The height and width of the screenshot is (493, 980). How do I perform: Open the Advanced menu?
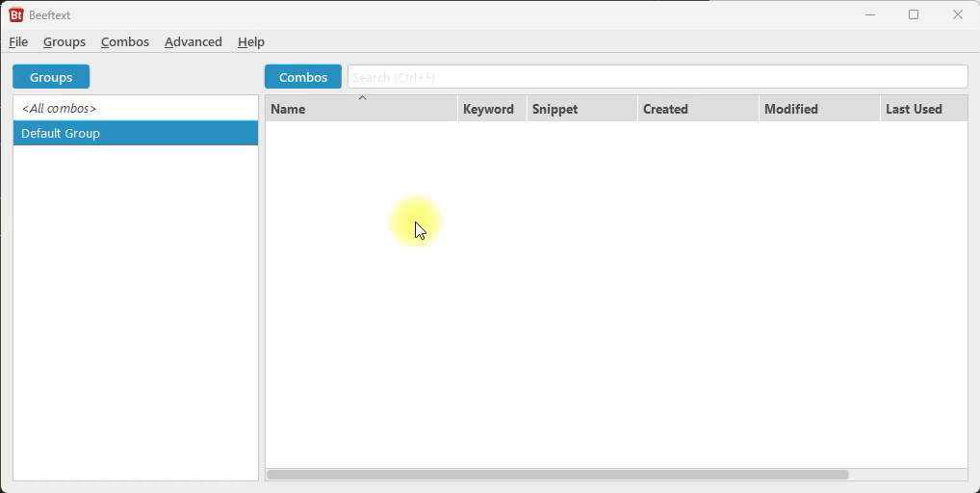pyautogui.click(x=193, y=41)
